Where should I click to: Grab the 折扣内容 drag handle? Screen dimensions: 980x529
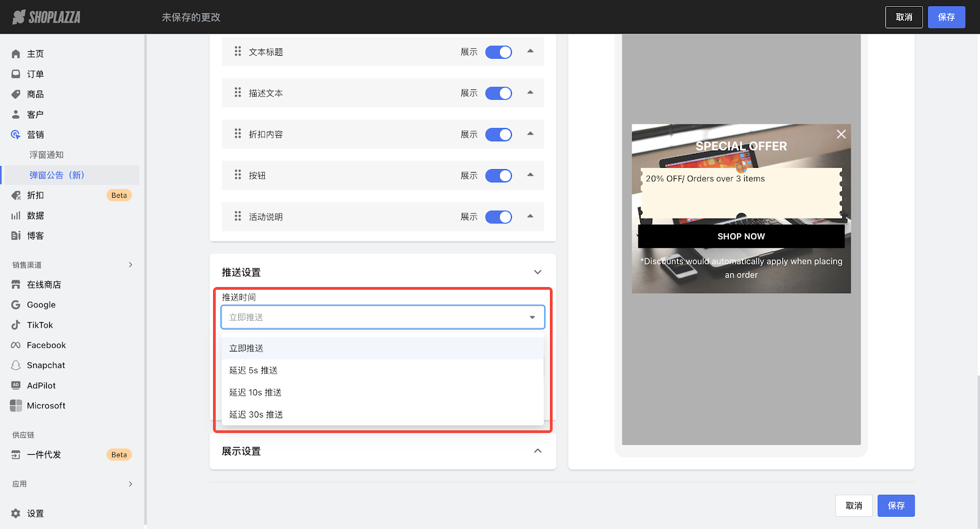pos(238,133)
